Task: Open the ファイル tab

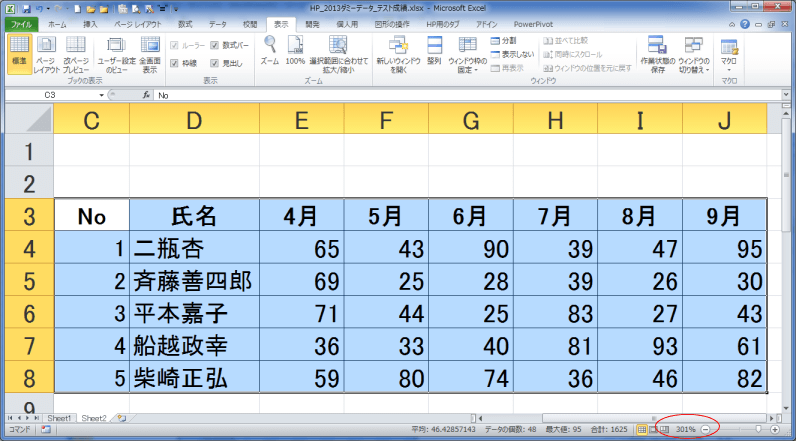Action: [x=21, y=24]
